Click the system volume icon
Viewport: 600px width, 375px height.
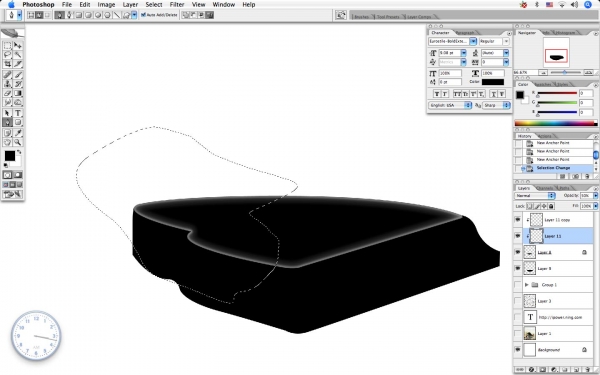pyautogui.click(x=574, y=5)
